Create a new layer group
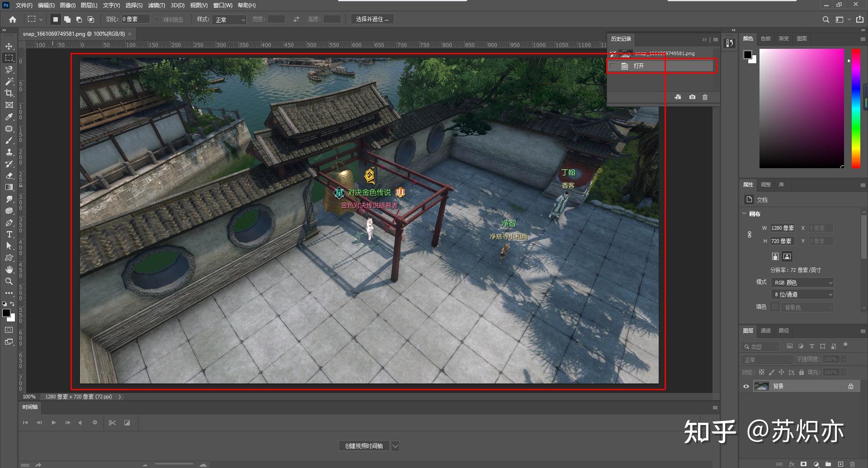 pyautogui.click(x=828, y=464)
